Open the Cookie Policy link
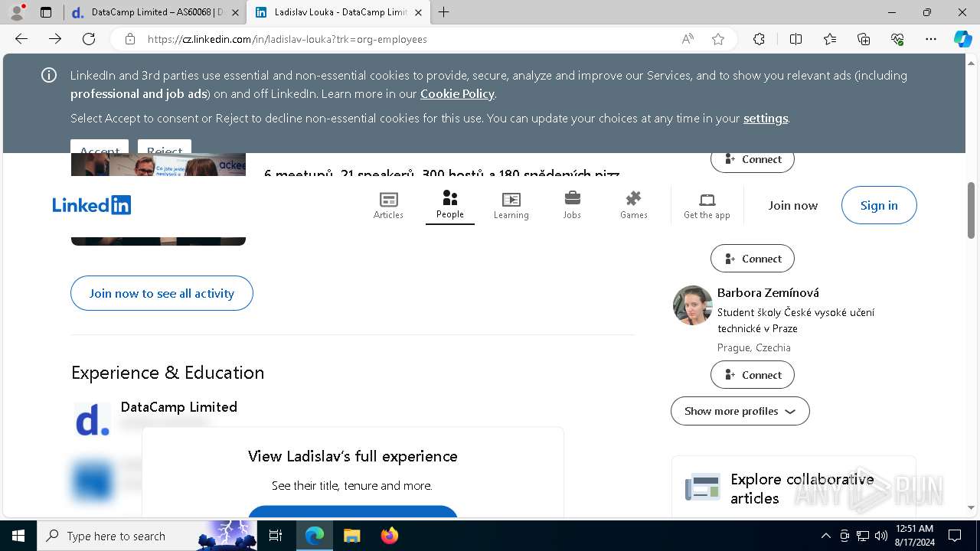 (457, 93)
